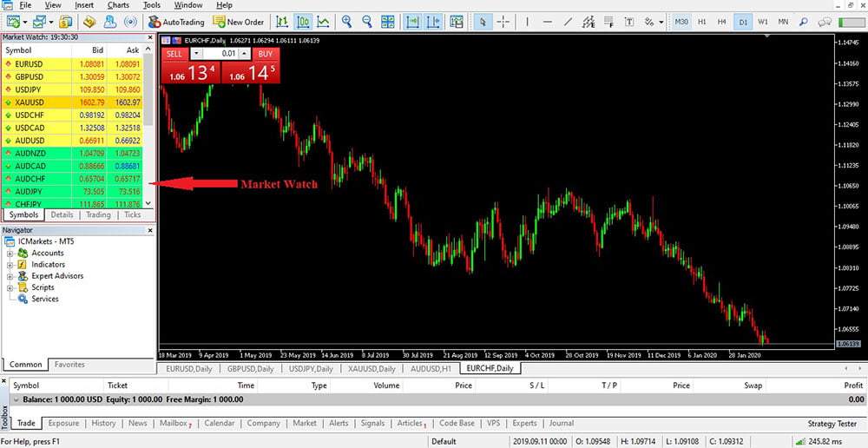Open the chat speech bubbles icon
This screenshot has height=448, width=868.
click(825, 23)
